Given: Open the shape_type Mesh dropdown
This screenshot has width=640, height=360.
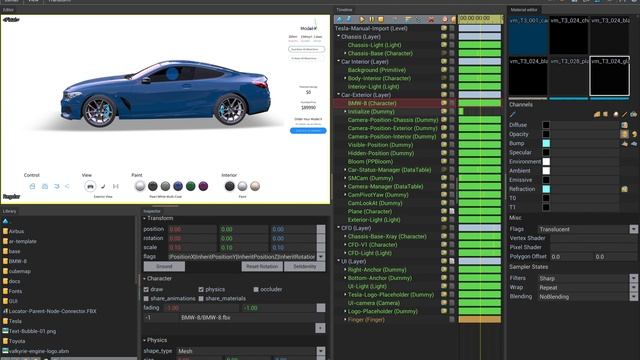Looking at the screenshot, I should coord(321,351).
